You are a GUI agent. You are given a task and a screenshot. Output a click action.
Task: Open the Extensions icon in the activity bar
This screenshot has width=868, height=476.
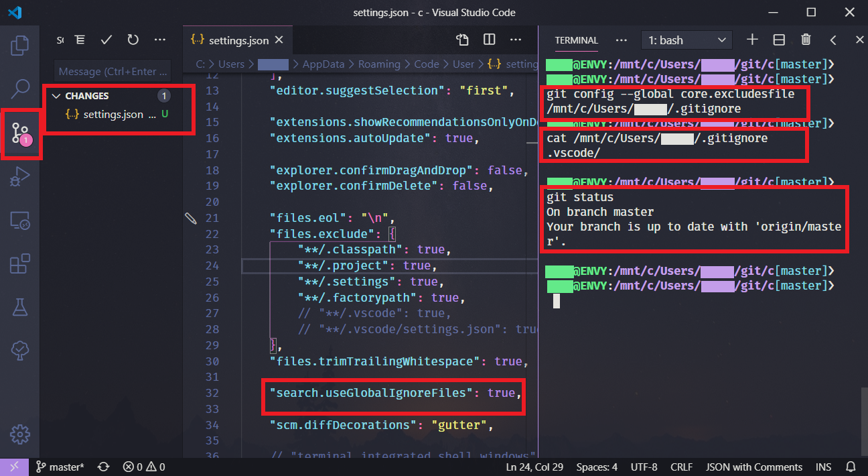pyautogui.click(x=19, y=263)
